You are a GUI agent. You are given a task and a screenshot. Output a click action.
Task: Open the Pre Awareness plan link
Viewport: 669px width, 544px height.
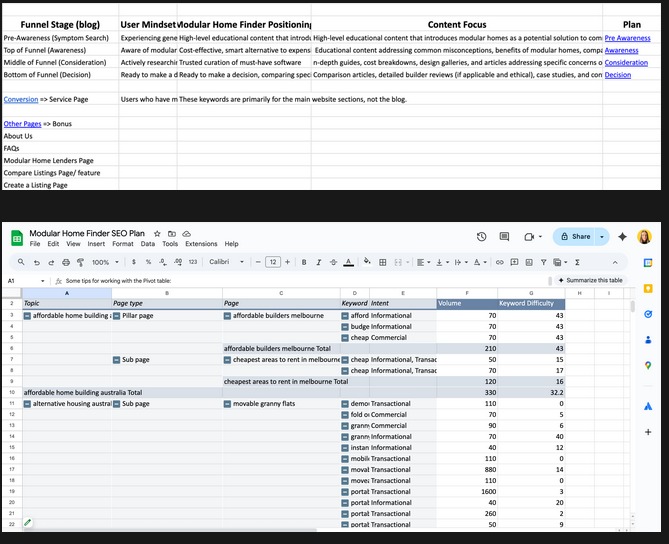pyautogui.click(x=627, y=38)
